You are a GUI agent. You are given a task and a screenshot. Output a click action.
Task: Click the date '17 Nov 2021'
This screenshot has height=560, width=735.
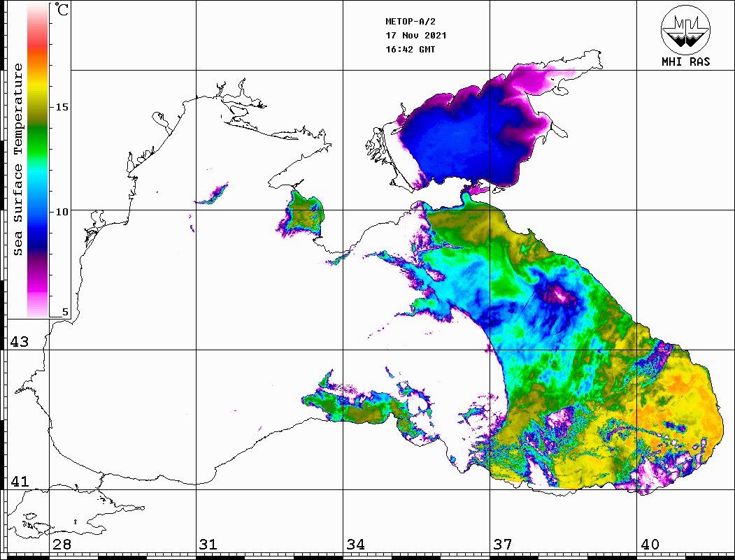416,36
